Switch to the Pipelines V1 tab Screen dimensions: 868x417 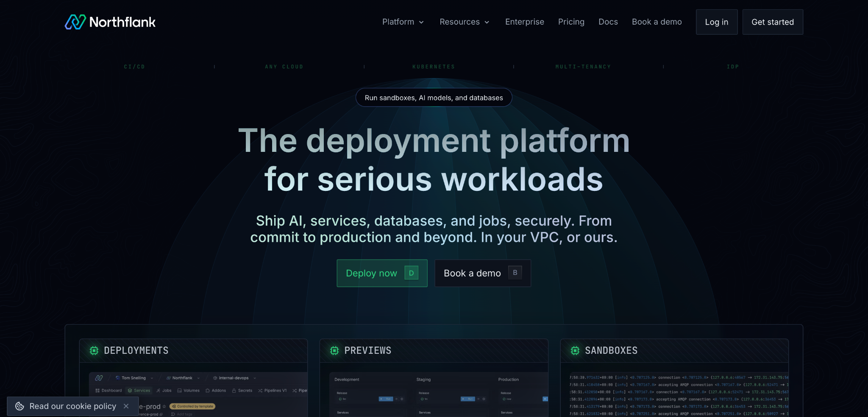pos(272,391)
